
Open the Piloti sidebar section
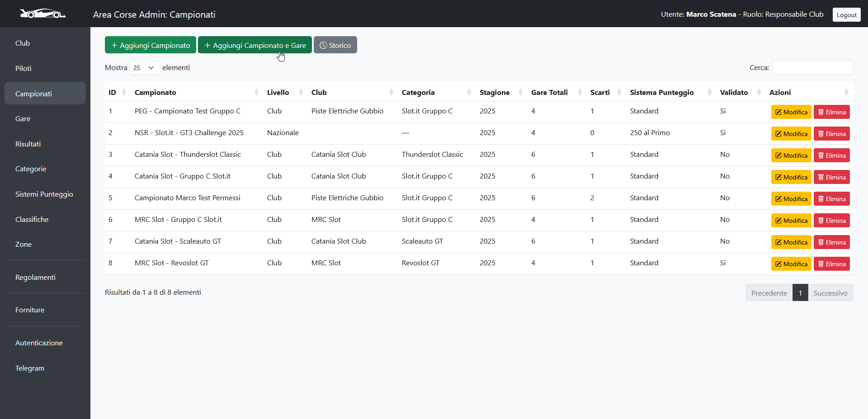tap(24, 68)
